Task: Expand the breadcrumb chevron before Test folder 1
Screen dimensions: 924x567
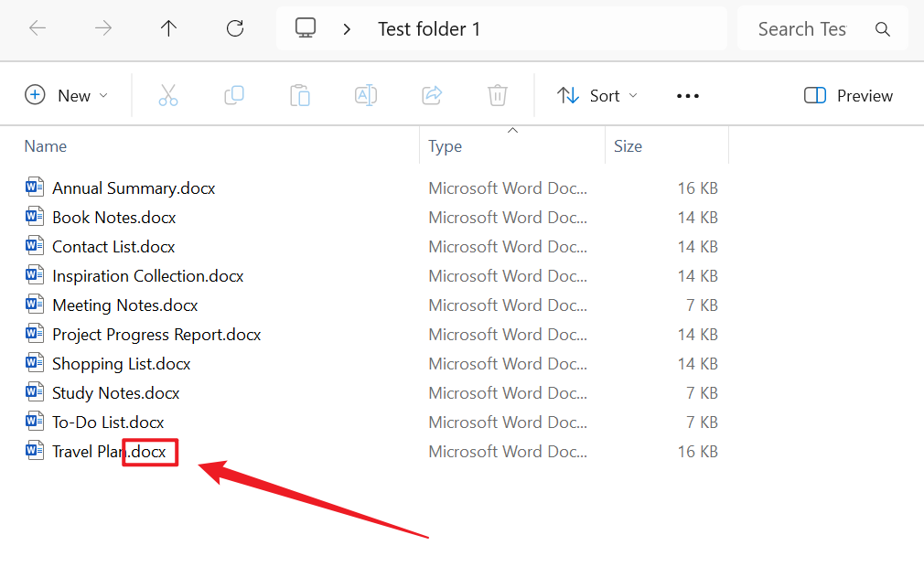Action: pyautogui.click(x=347, y=28)
